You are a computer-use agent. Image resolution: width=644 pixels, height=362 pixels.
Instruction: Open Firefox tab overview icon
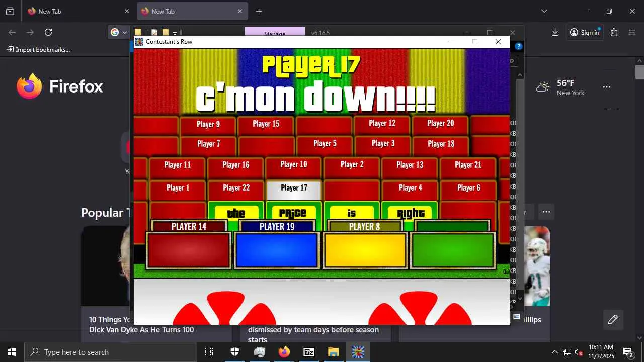(x=10, y=11)
